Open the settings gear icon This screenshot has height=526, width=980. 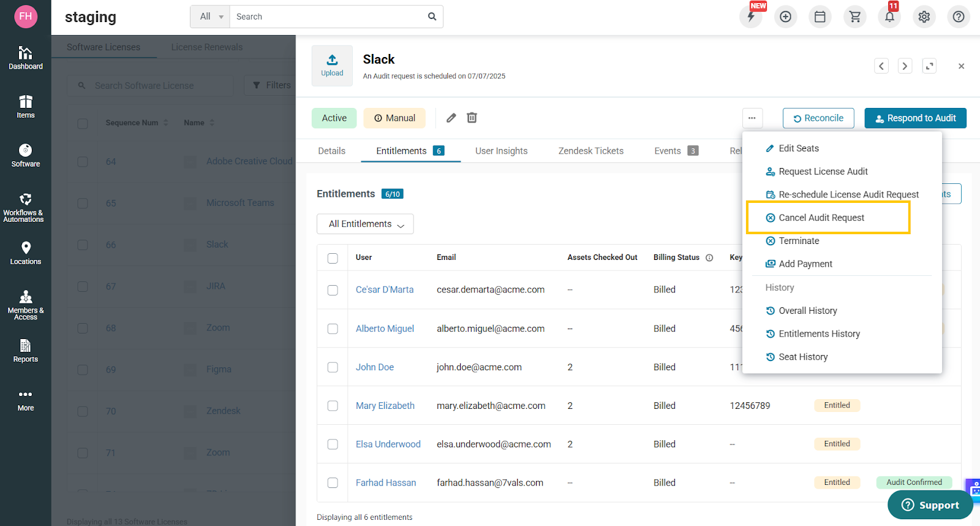[924, 17]
